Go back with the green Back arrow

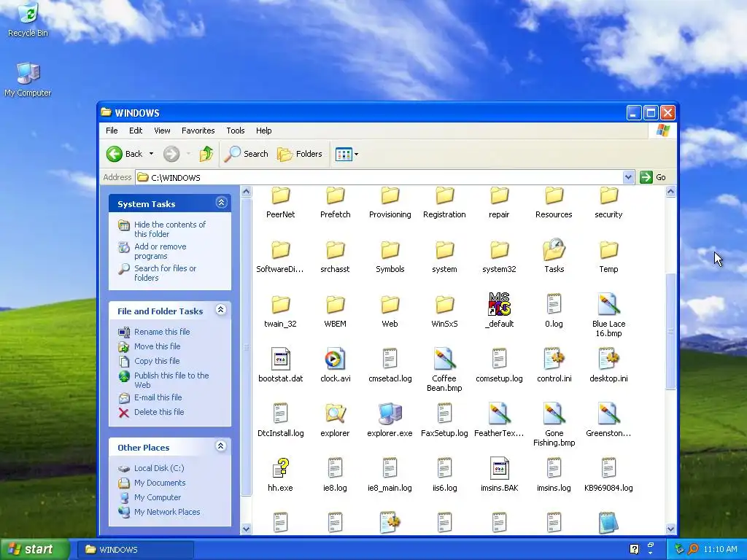click(x=124, y=154)
